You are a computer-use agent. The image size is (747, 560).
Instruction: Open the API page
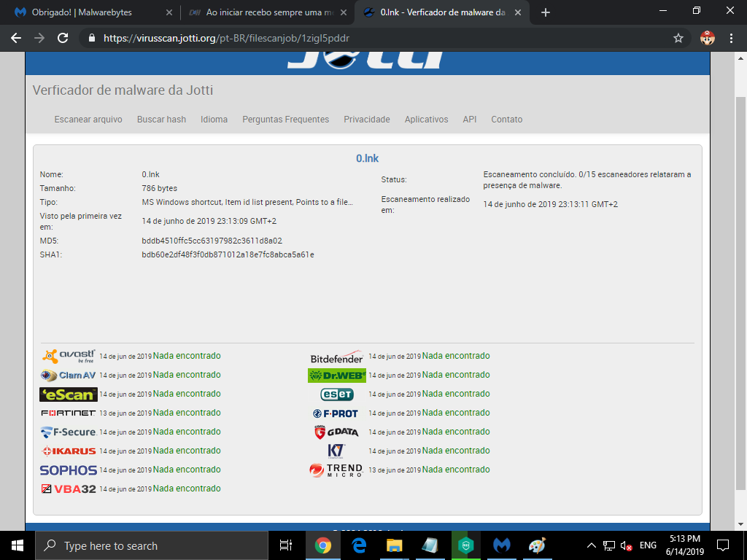(x=470, y=120)
